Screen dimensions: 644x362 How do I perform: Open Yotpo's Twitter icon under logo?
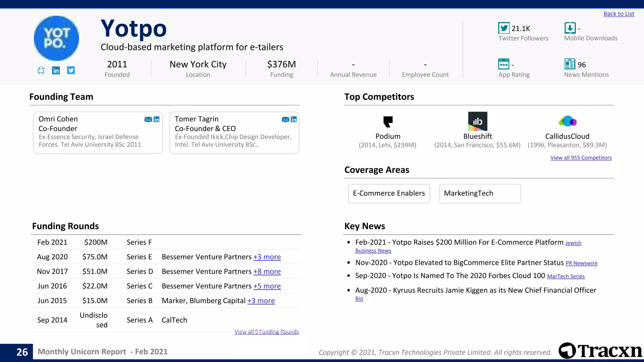[71, 70]
